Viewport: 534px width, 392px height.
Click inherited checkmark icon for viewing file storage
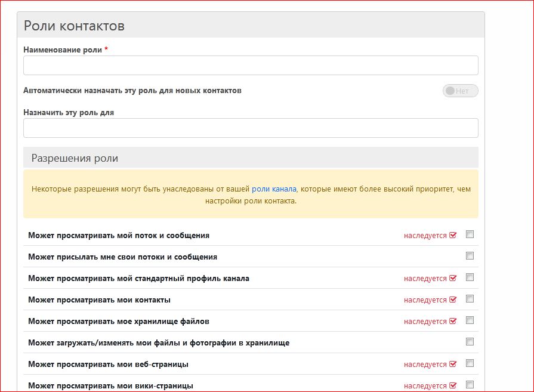click(453, 321)
